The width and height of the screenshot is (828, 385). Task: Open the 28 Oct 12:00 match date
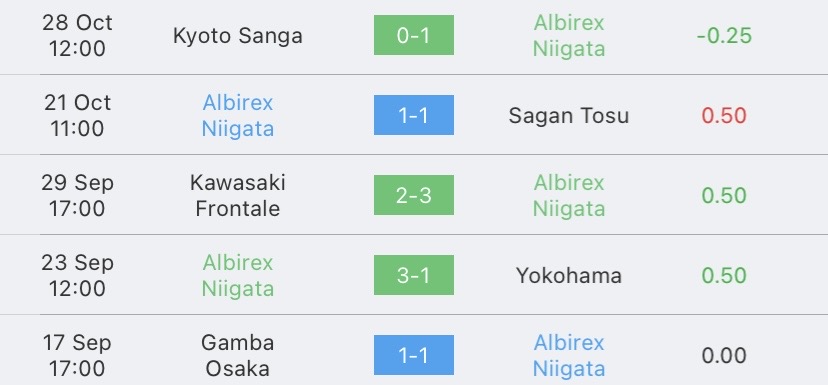(x=77, y=35)
